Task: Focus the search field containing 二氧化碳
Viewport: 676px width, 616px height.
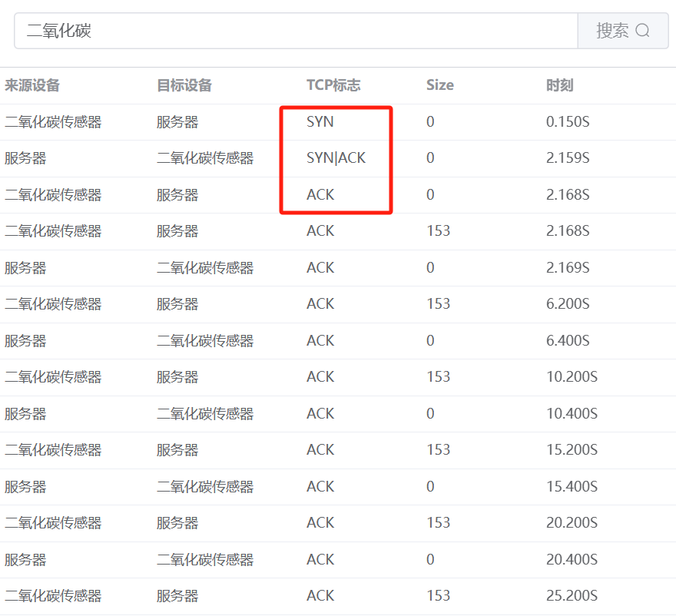Action: pos(296,31)
